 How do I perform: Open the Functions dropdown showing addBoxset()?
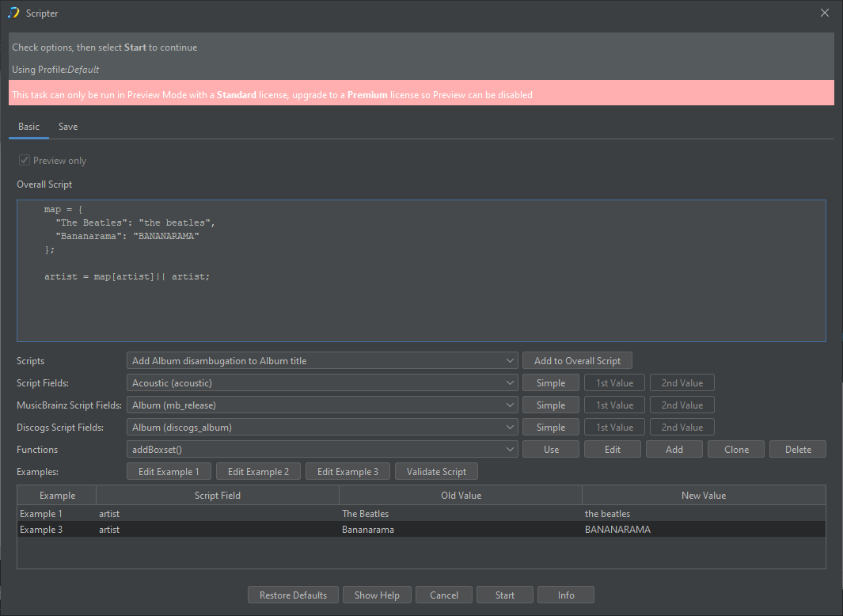(x=321, y=450)
